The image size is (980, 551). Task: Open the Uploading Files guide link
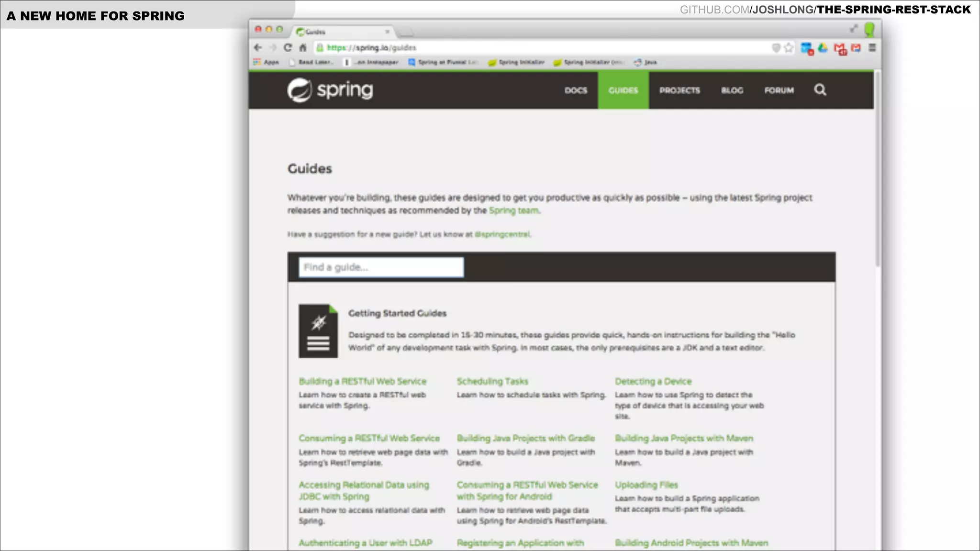click(646, 485)
